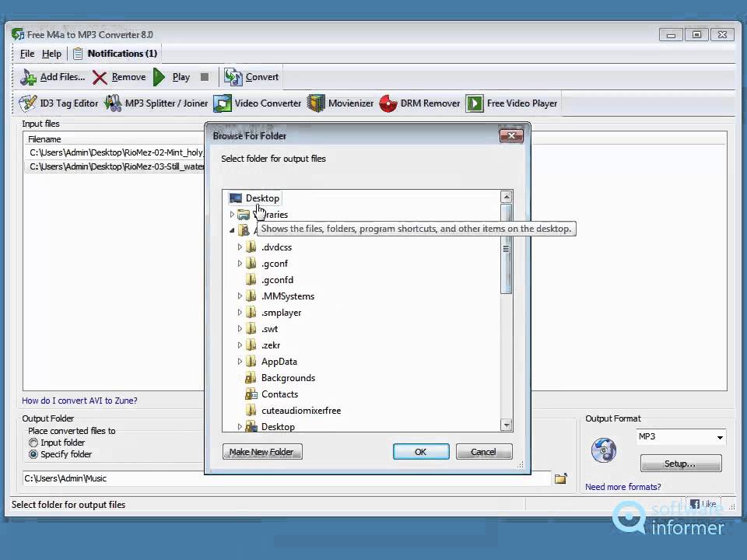This screenshot has width=747, height=560.
Task: Launch the Video Converter tool
Action: coord(258,103)
